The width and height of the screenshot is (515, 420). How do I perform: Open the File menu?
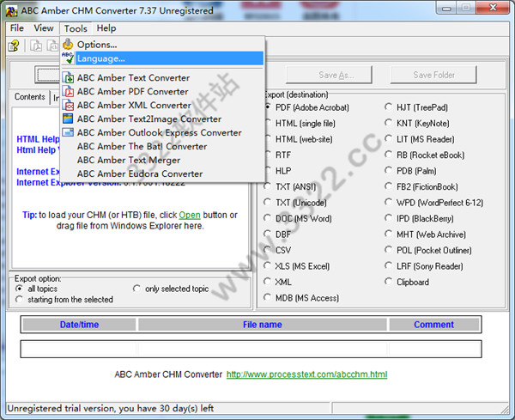[x=17, y=28]
